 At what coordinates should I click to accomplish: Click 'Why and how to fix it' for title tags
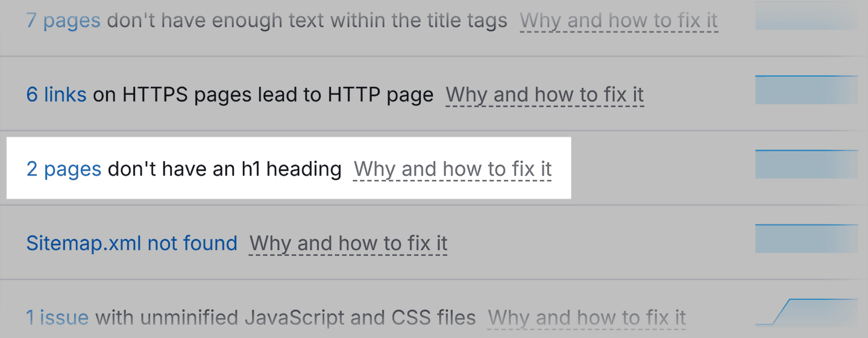618,21
